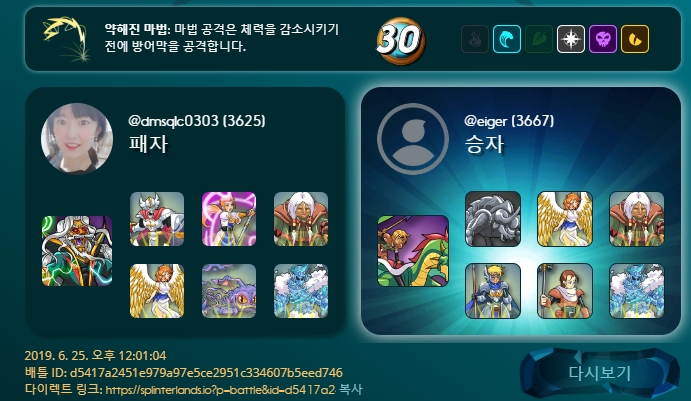Click the Earth splinter leaf icon

(x=539, y=39)
